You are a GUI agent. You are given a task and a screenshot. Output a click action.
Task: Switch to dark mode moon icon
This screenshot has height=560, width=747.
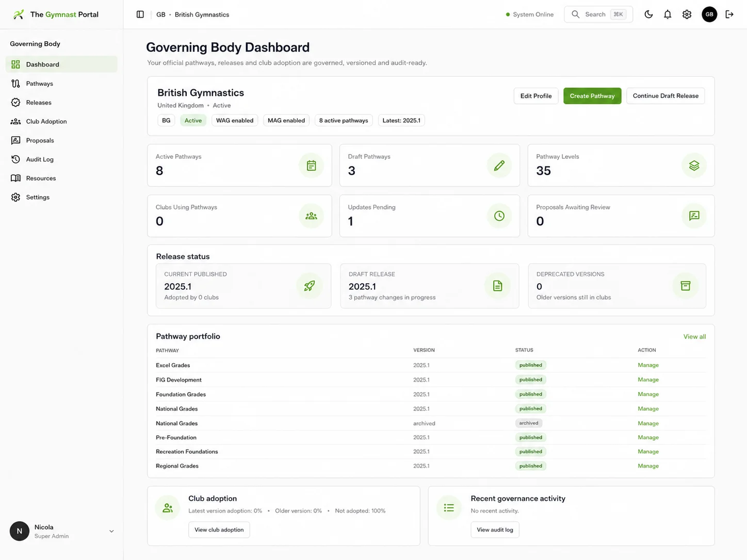(x=648, y=14)
